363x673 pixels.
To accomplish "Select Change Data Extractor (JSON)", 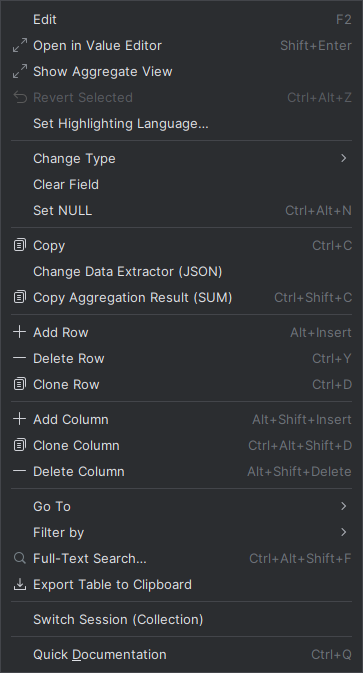I will (x=182, y=271).
